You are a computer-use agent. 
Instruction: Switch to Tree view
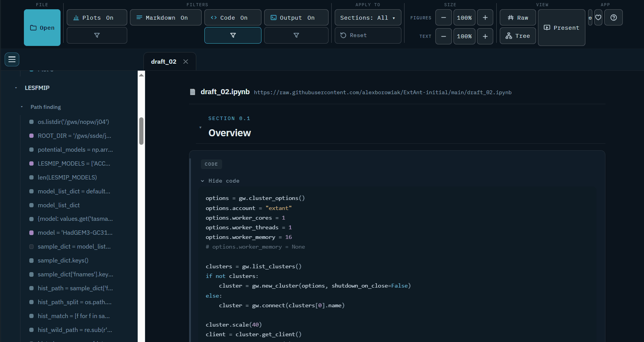(518, 36)
